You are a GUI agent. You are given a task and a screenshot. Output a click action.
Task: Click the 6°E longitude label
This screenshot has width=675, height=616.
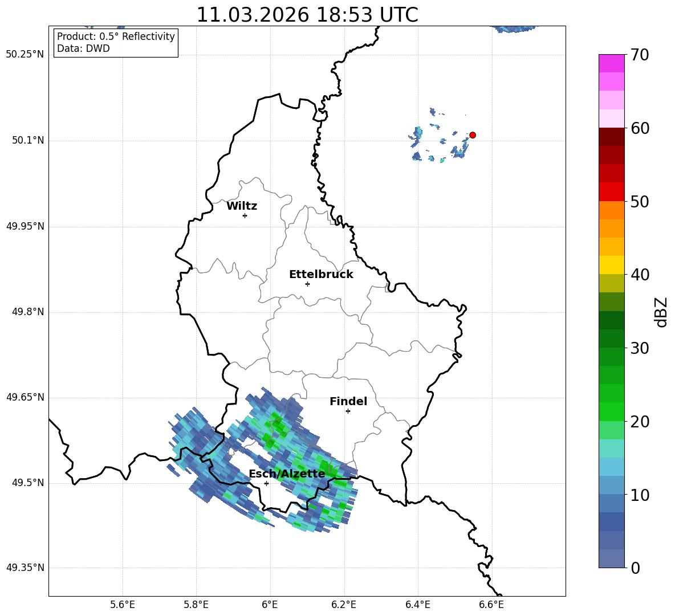point(270,605)
